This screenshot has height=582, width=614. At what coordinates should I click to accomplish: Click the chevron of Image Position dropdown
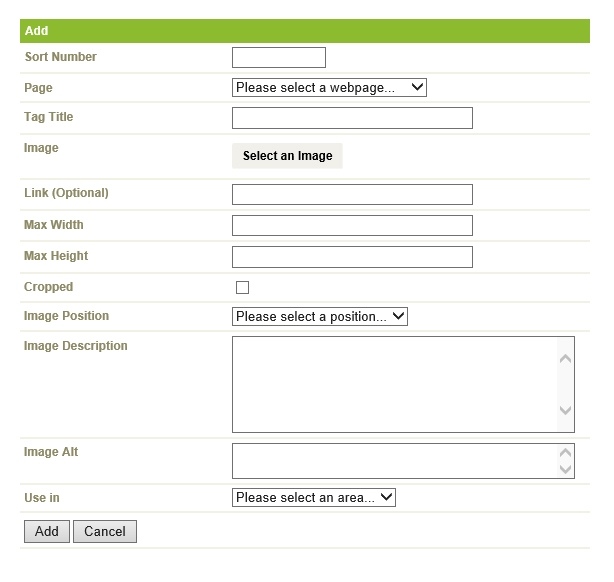[x=398, y=316]
